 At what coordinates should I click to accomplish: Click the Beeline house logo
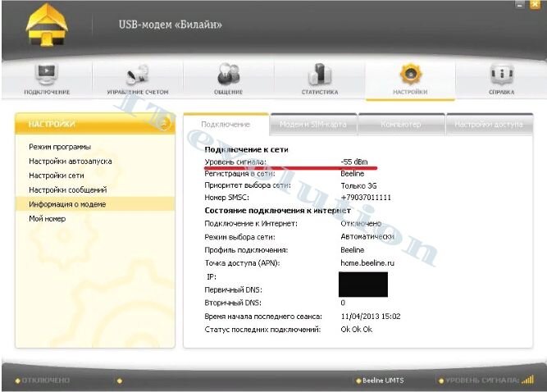point(47,25)
